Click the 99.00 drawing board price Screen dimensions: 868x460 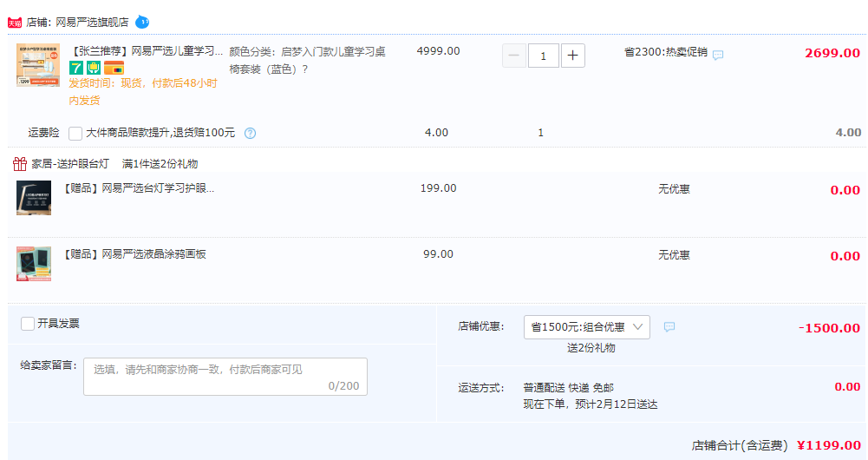click(439, 254)
